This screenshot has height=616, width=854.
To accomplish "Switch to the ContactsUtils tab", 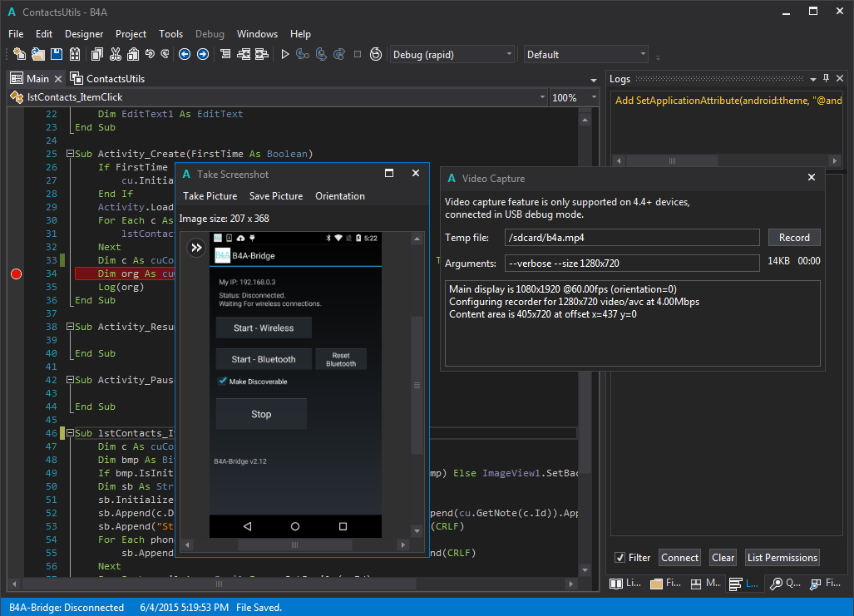I will click(x=116, y=78).
